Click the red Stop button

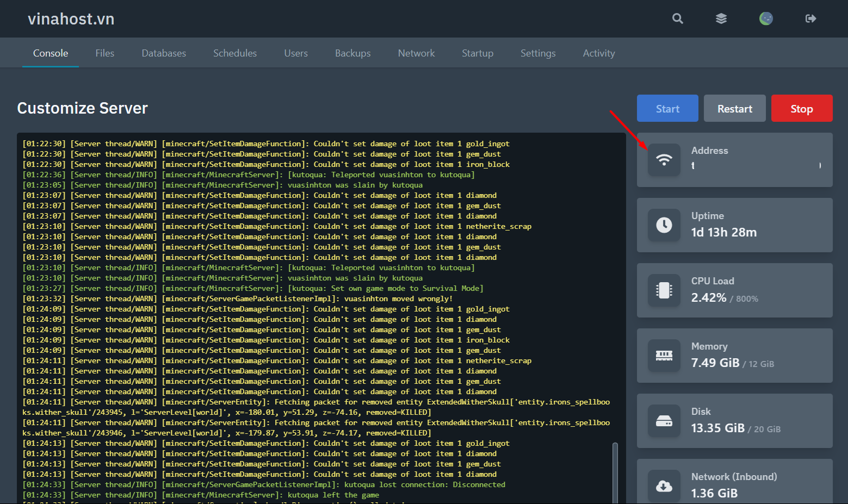[x=802, y=108]
